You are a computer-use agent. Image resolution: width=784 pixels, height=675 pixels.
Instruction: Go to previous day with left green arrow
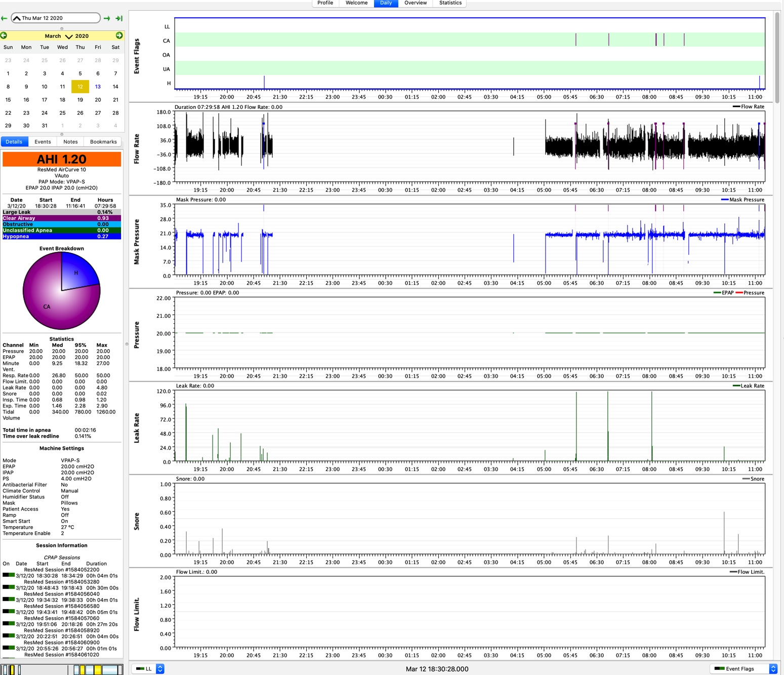(x=4, y=18)
